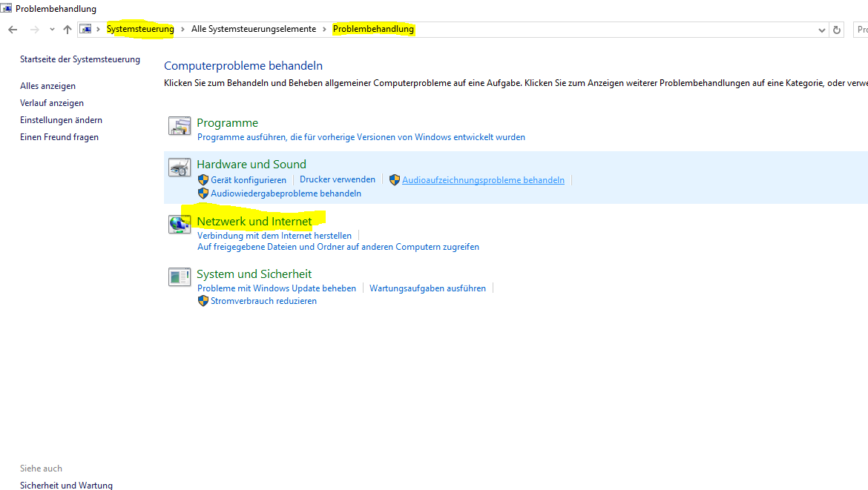Click shield icon beside Audiowiedergabeprobleme behandeln
This screenshot has height=490, width=868.
203,193
